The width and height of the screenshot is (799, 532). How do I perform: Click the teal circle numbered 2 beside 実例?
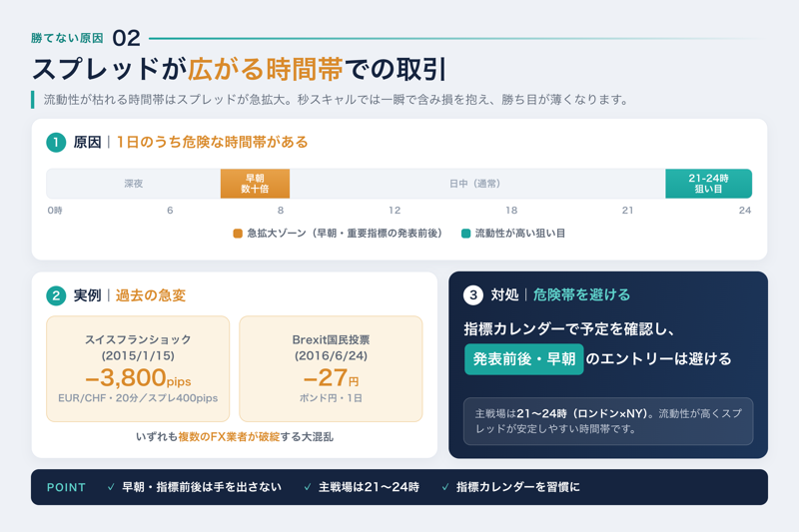pos(56,295)
